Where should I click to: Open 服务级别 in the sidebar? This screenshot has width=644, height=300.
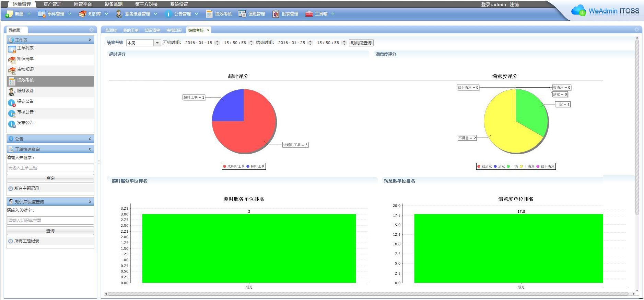(25, 91)
